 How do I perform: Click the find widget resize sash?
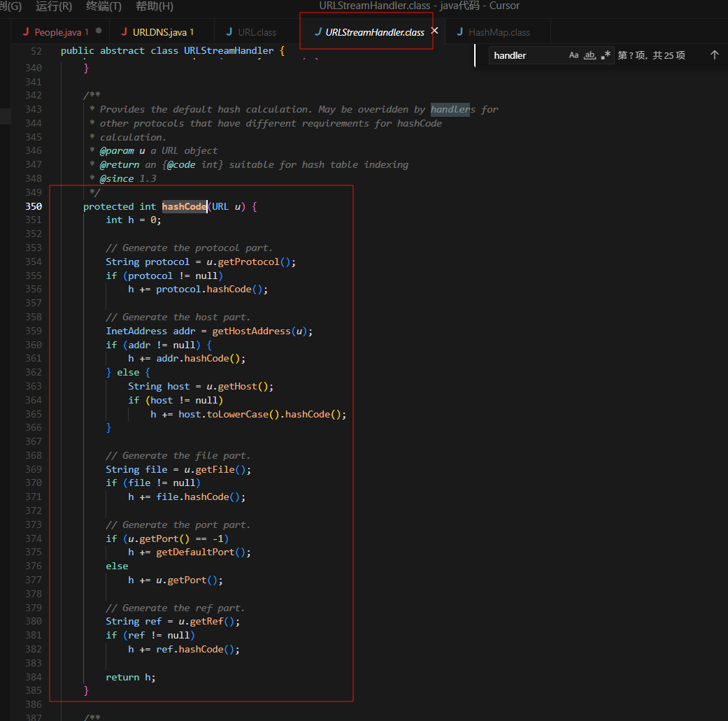475,55
